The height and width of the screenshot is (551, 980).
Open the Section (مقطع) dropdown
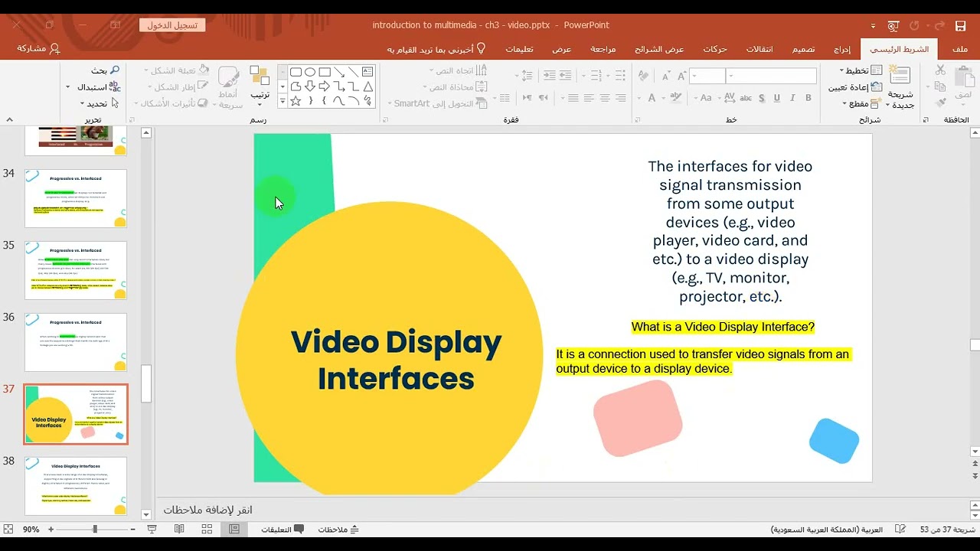click(863, 103)
